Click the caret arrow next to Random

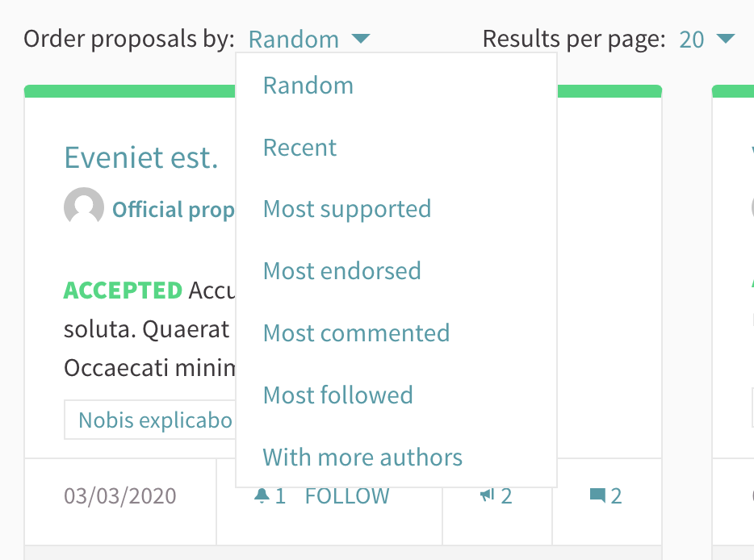[361, 38]
